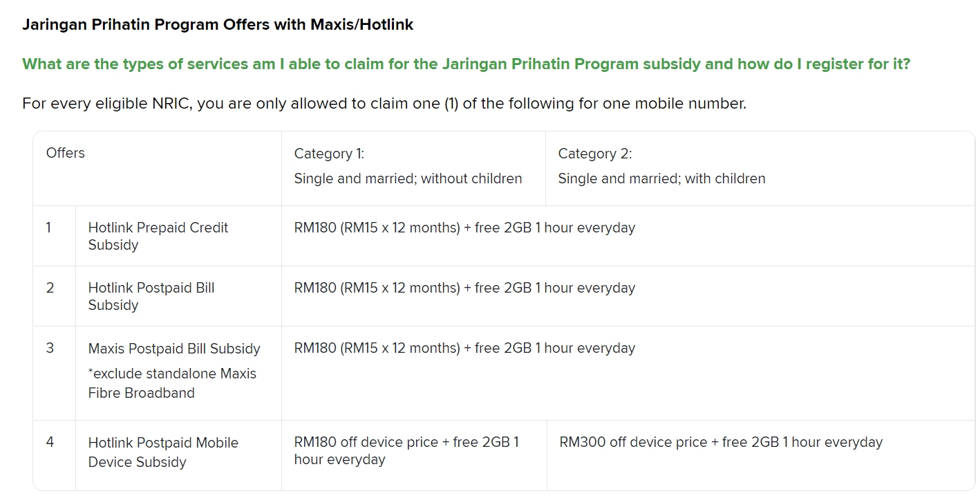The height and width of the screenshot is (496, 980).
Task: Click the Jaringan Prihatin Program Offers heading
Action: (218, 25)
